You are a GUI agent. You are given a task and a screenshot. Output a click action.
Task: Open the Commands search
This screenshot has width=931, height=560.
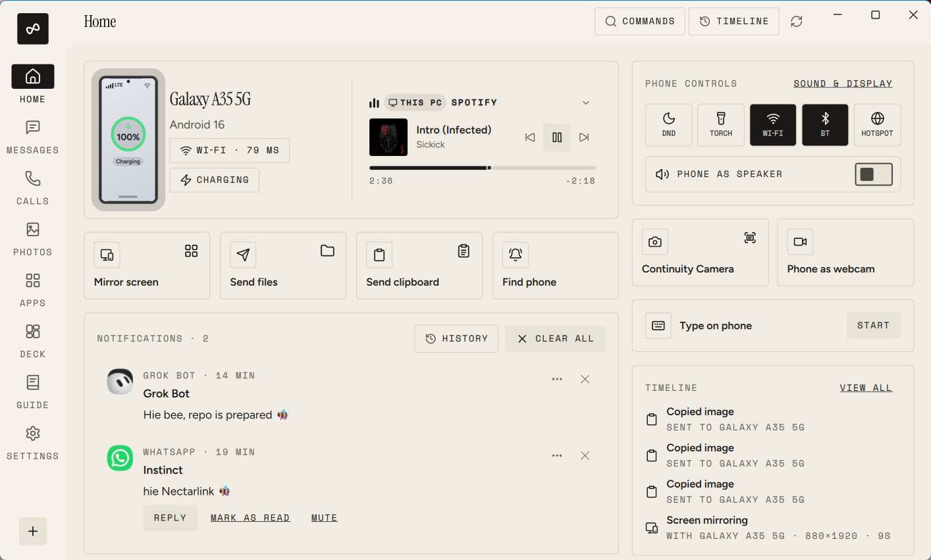click(640, 21)
